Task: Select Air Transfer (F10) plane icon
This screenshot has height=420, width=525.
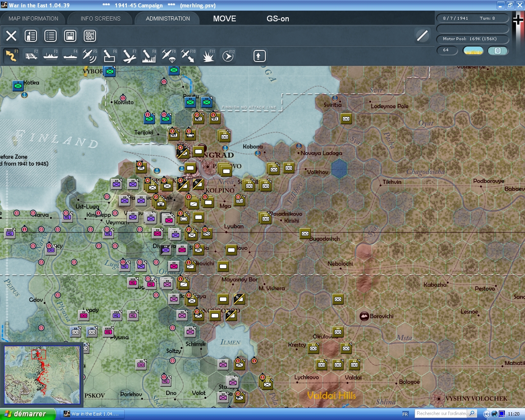Action: click(x=188, y=56)
